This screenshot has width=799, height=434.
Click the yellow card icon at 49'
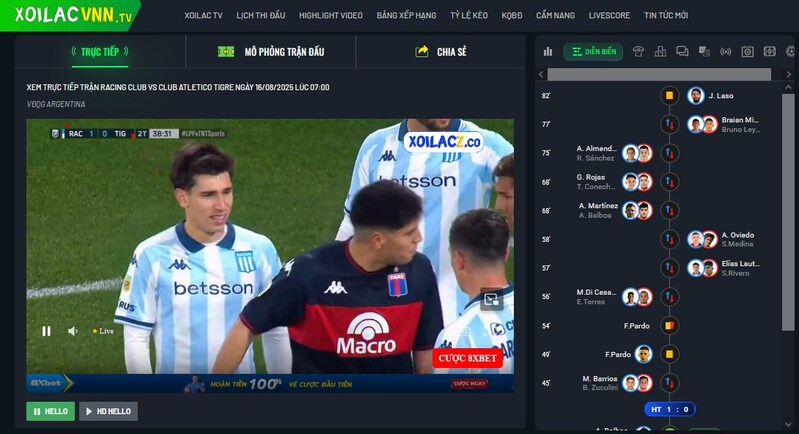670,354
